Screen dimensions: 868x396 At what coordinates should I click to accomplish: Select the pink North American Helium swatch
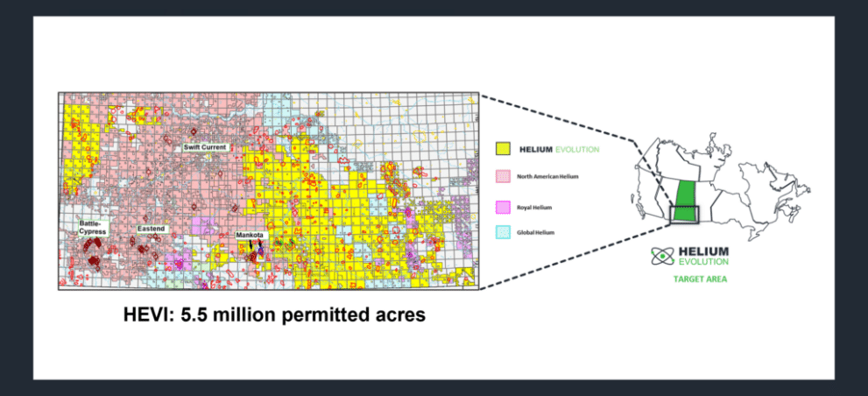point(503,177)
